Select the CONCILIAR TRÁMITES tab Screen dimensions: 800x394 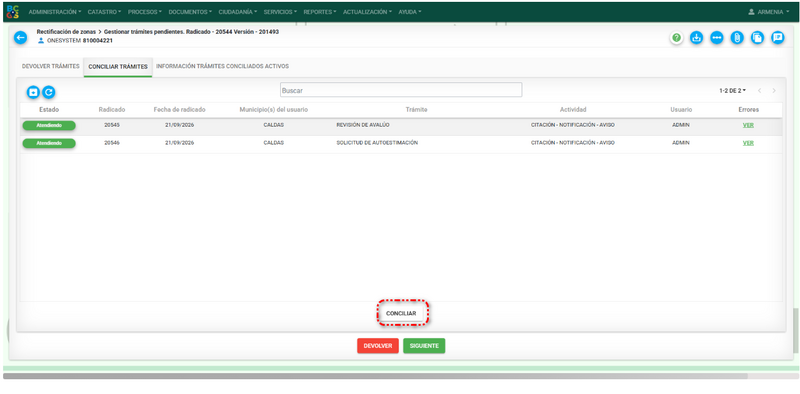(118, 67)
